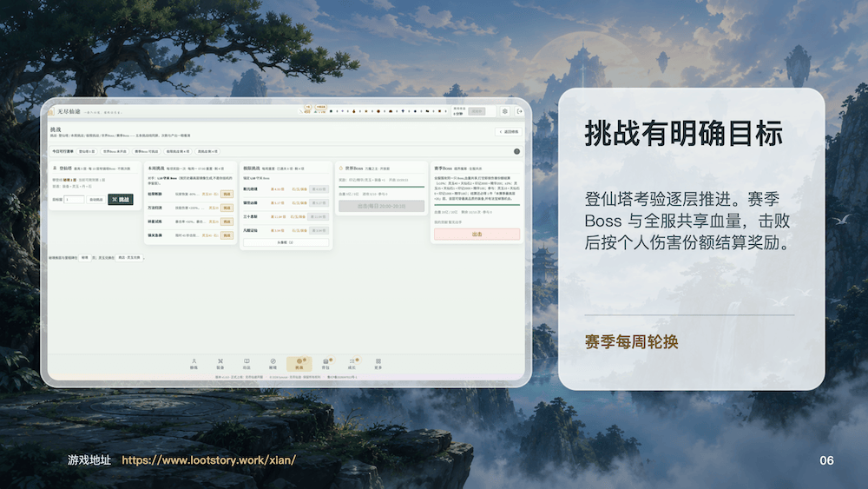Click the third grey button in 极限挑战 list
Screen dimensions: 868x489
tap(319, 216)
